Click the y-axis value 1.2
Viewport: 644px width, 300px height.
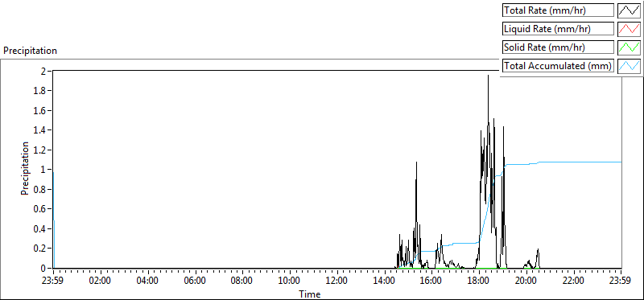[x=40, y=150]
